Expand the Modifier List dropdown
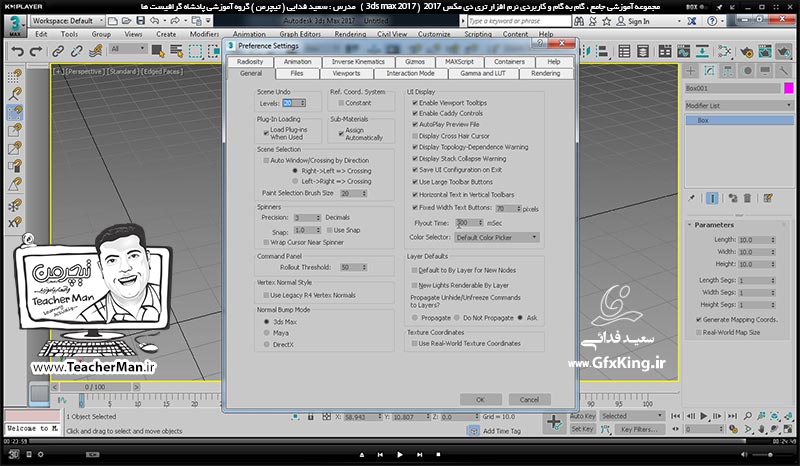Viewport: 800px width, 466px height. point(739,106)
